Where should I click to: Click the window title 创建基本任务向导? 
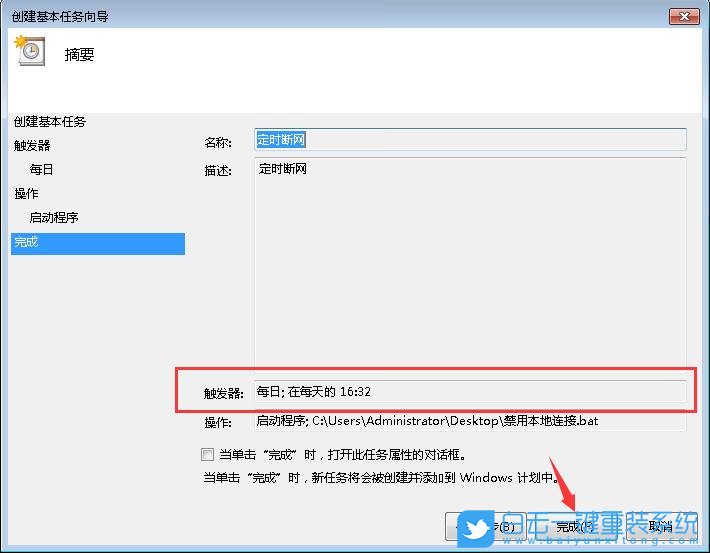[x=60, y=17]
